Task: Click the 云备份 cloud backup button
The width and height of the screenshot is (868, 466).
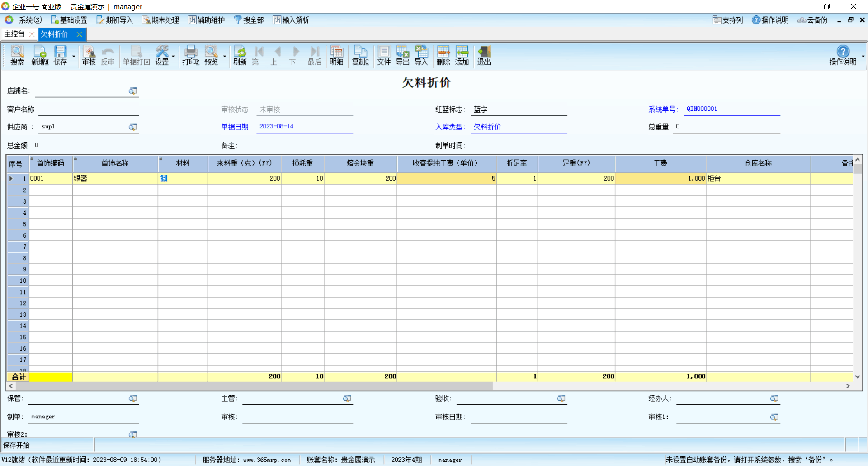Action: pos(812,20)
